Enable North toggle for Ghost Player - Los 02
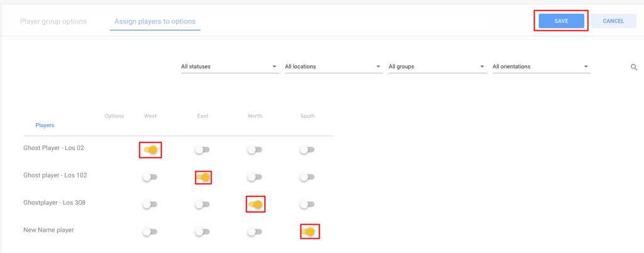Viewport: 644px width, 253px height. (x=255, y=150)
